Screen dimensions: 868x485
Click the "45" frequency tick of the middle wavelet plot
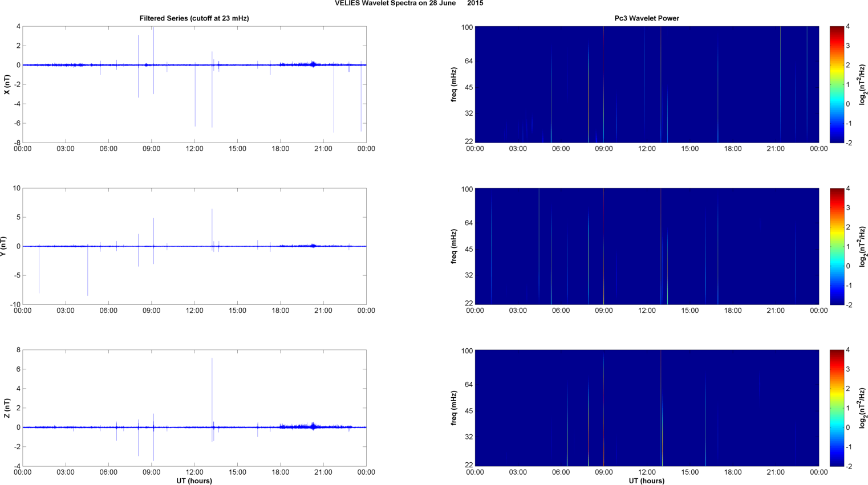tap(469, 249)
